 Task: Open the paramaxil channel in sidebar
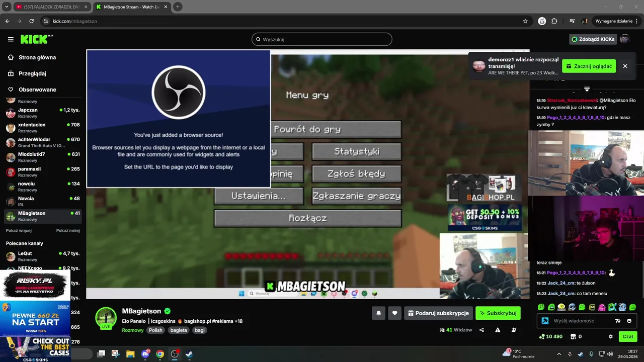tap(43, 171)
